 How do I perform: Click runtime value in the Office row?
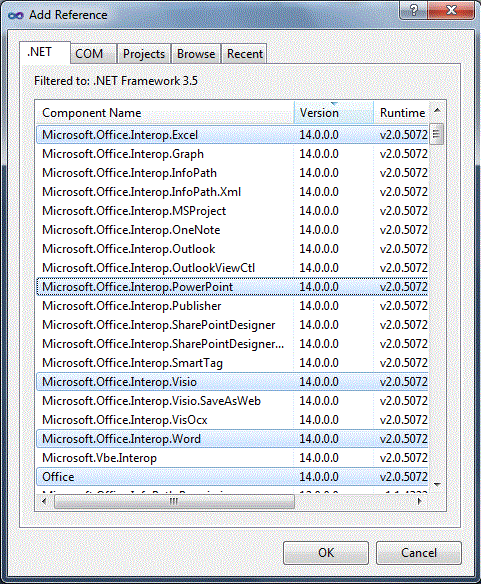404,477
